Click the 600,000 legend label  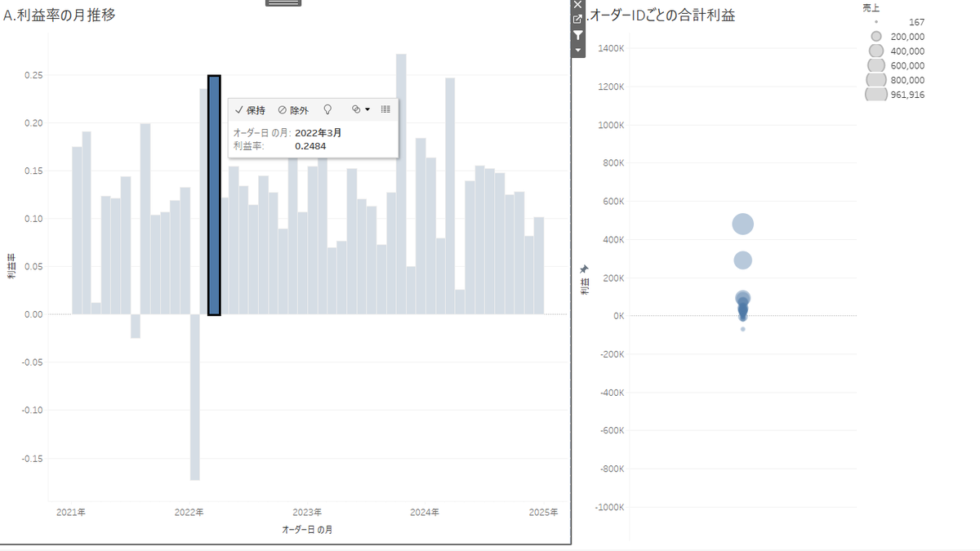(x=907, y=65)
